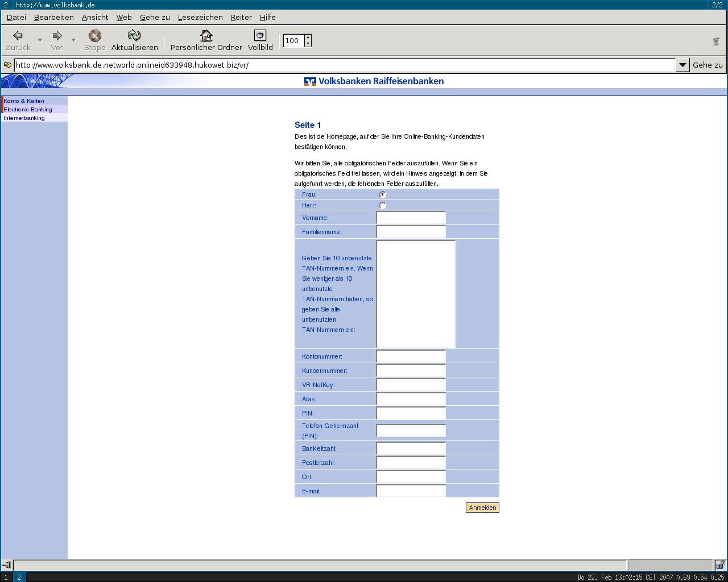Click the VR-NetKey input field

pos(411,385)
